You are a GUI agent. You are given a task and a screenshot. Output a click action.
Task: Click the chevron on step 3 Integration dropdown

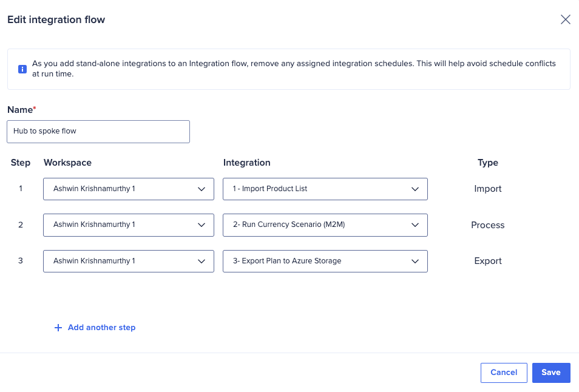pyautogui.click(x=416, y=261)
